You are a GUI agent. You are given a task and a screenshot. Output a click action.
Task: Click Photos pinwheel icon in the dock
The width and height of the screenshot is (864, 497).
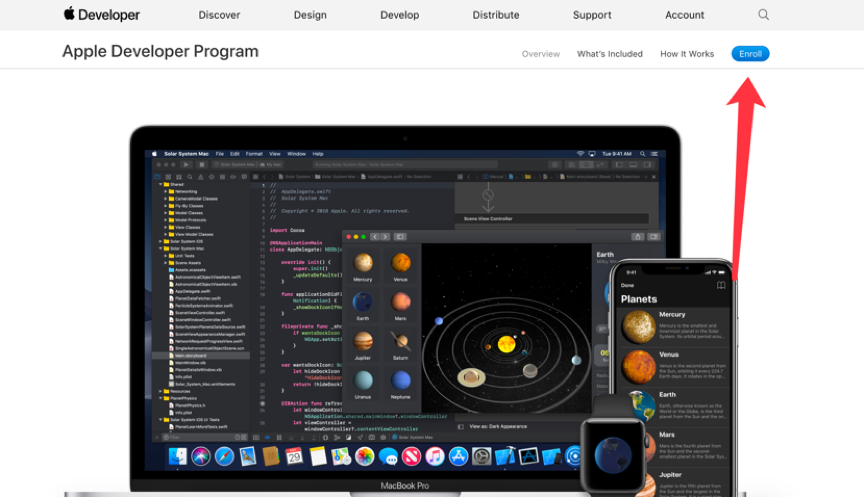tap(365, 456)
